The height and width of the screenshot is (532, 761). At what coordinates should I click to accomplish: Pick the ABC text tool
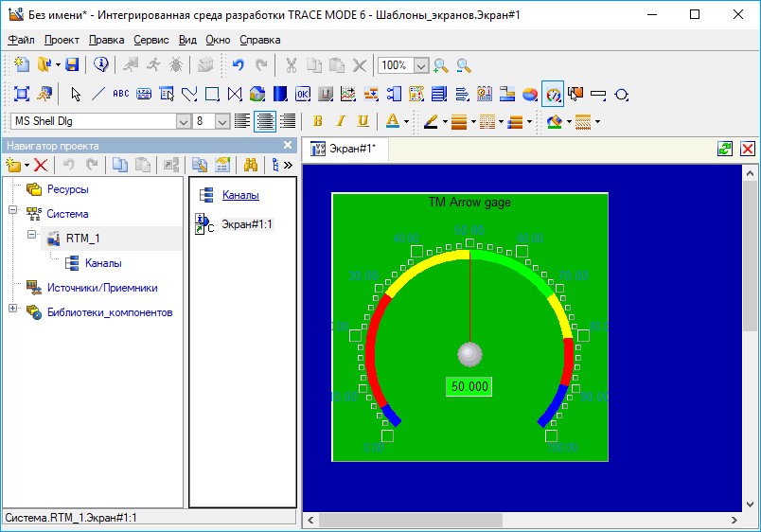click(121, 94)
